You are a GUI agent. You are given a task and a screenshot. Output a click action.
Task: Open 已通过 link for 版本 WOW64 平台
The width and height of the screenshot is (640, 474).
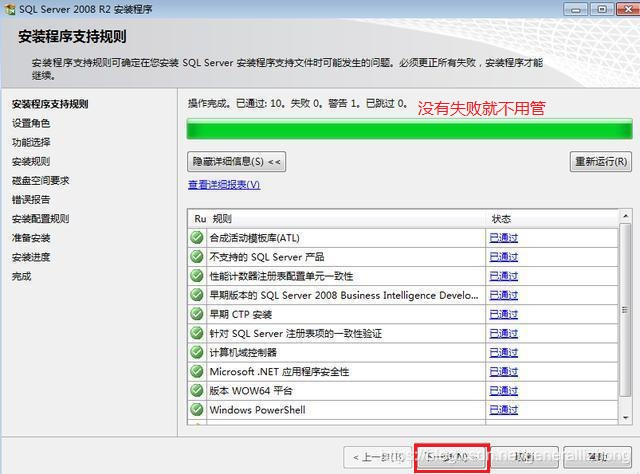(504, 391)
